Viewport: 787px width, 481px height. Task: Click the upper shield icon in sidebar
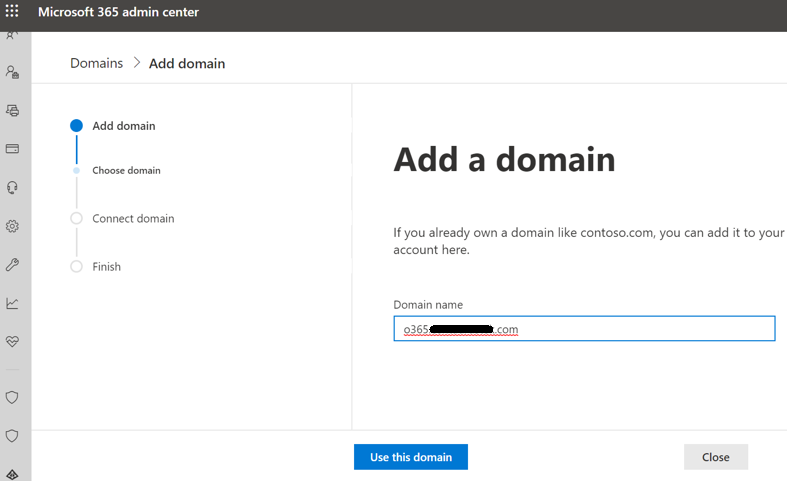pyautogui.click(x=13, y=397)
